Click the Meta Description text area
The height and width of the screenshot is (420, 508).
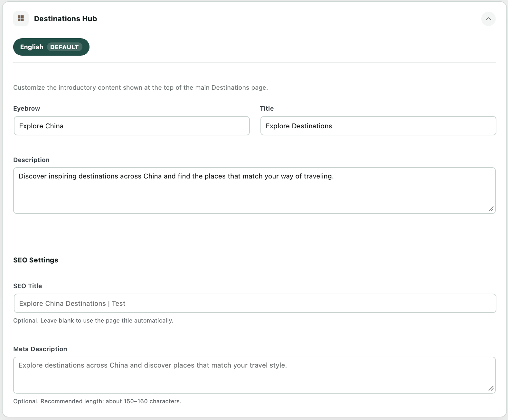[254, 375]
